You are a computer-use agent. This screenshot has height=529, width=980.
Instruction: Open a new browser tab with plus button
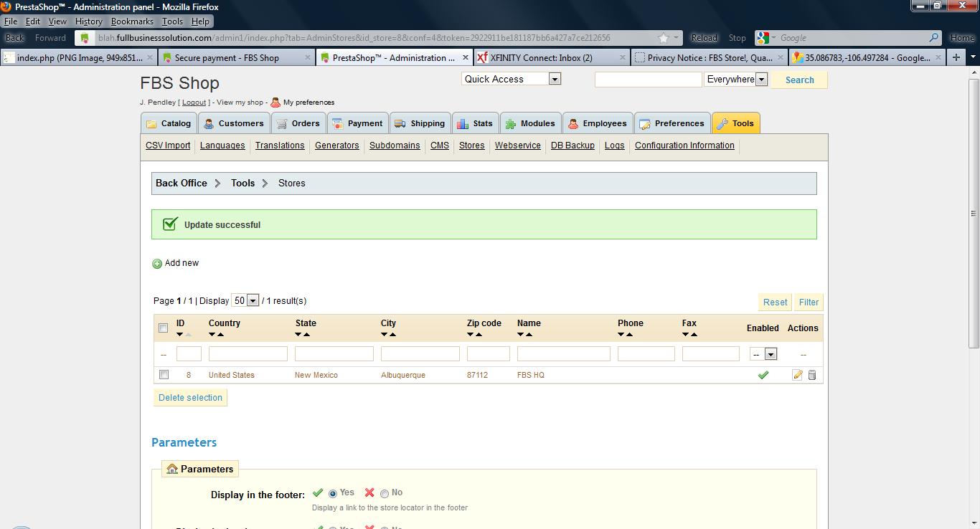coord(956,57)
